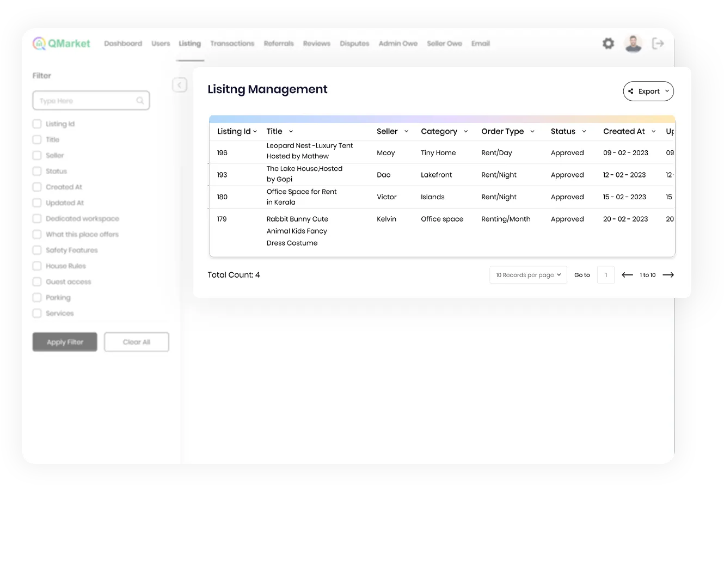Image resolution: width=724 pixels, height=588 pixels.
Task: Click the search magnifier in filter box
Action: coord(140,101)
